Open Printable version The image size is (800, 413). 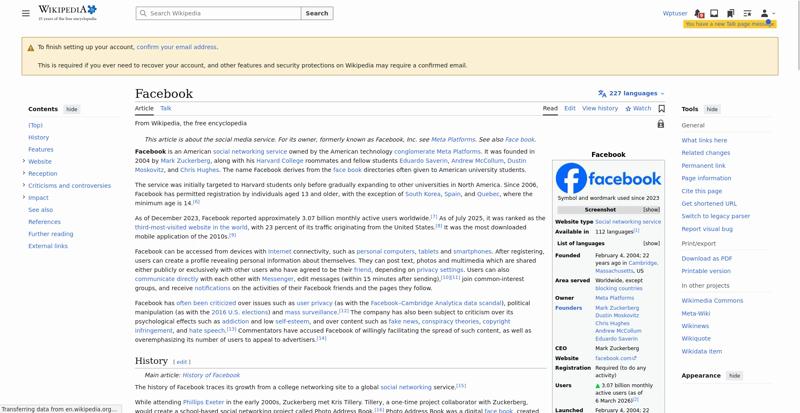tap(706, 271)
